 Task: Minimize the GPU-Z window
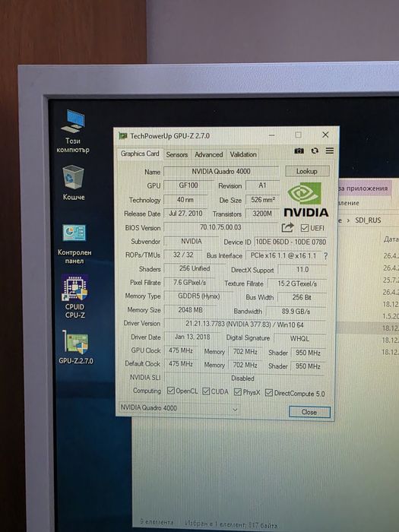pyautogui.click(x=272, y=135)
